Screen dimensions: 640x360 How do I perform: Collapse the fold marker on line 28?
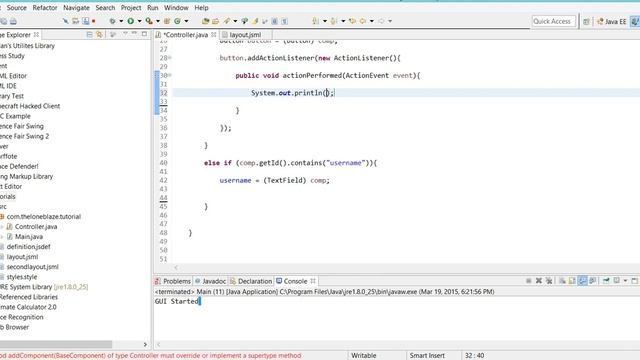[169, 58]
